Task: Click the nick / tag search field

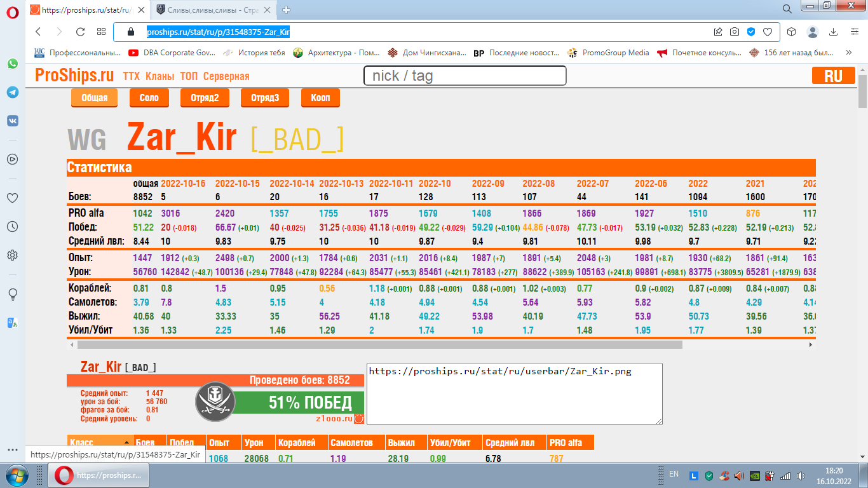Action: tap(465, 76)
